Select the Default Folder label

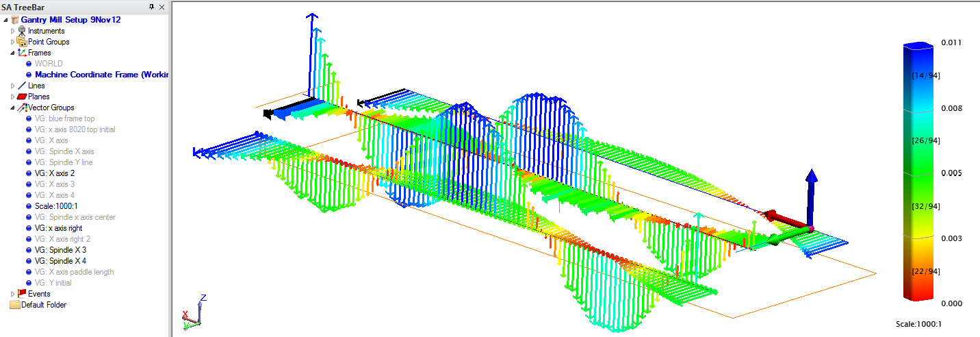point(44,305)
